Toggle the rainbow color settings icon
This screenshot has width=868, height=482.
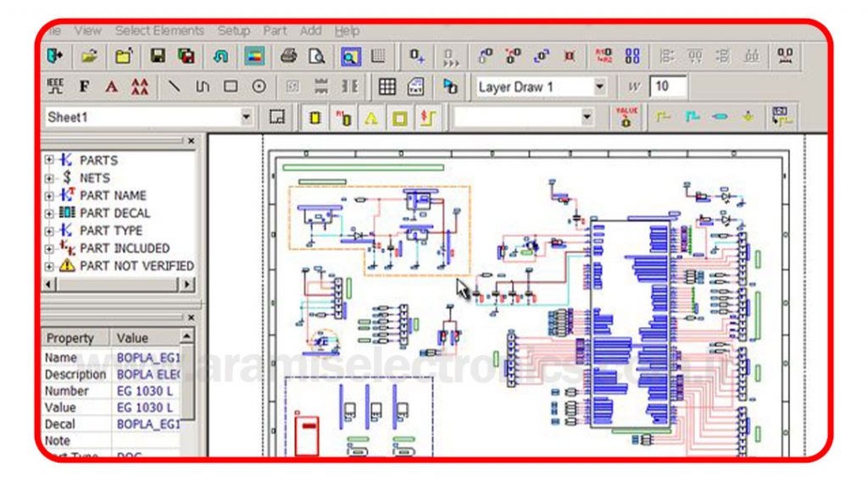(x=254, y=56)
